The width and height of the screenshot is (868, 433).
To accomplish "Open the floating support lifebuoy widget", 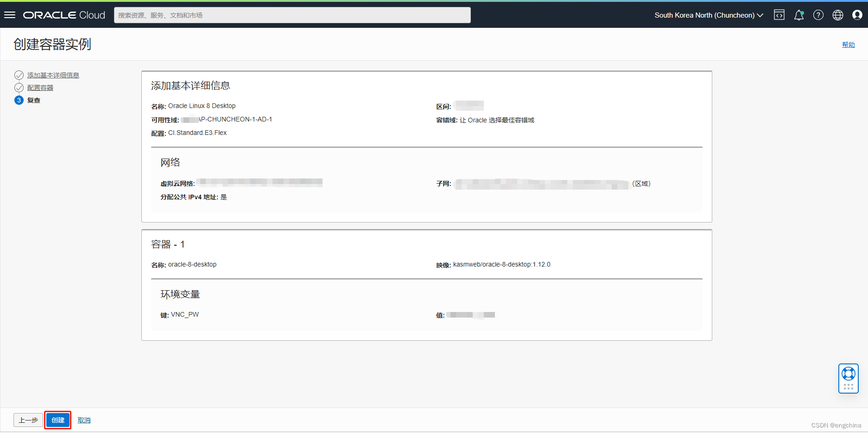I will pyautogui.click(x=849, y=378).
